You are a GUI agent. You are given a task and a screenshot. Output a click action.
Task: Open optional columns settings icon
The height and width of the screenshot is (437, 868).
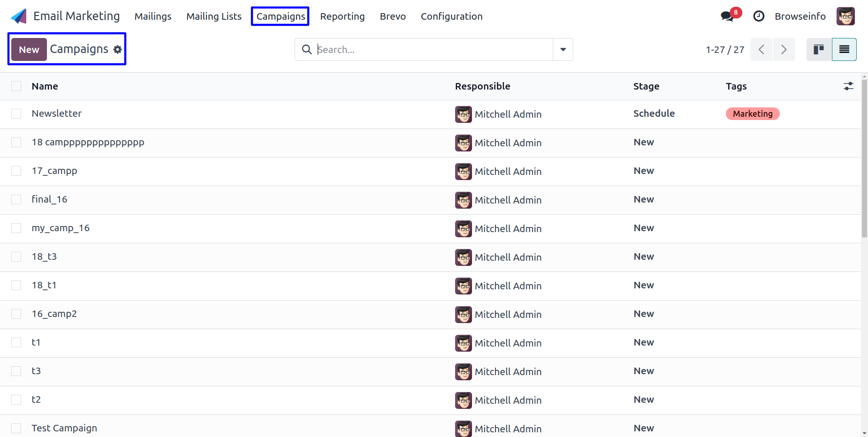click(848, 86)
